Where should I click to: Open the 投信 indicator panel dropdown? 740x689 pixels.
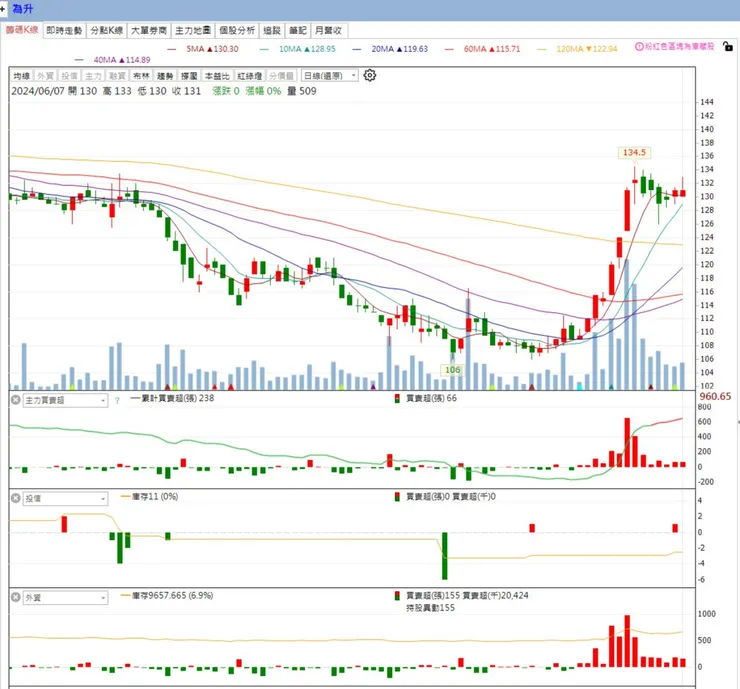coord(65,499)
